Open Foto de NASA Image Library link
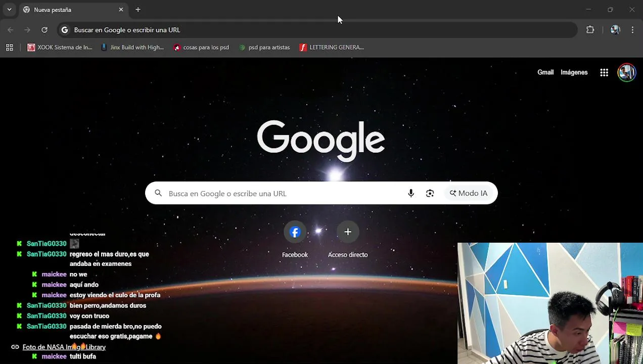 (x=64, y=347)
